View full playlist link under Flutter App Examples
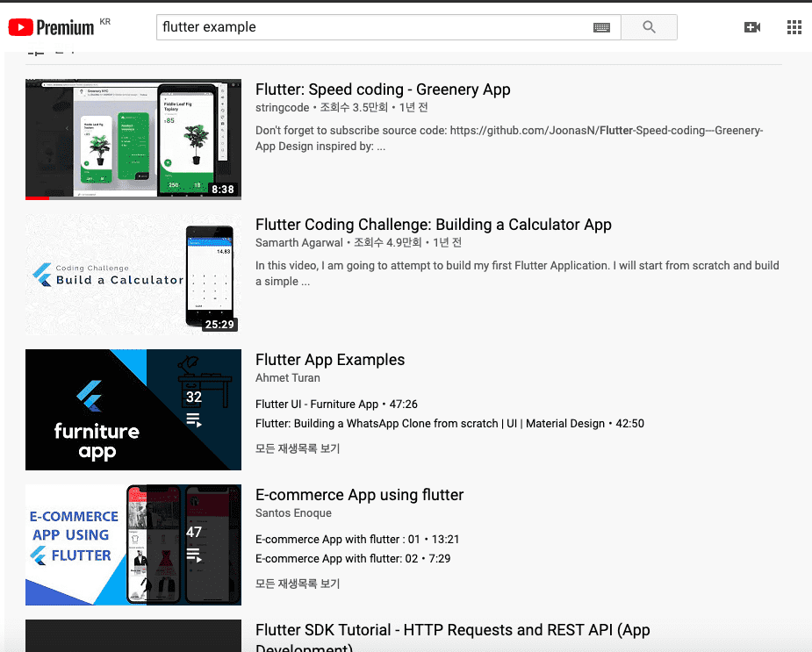 click(298, 448)
